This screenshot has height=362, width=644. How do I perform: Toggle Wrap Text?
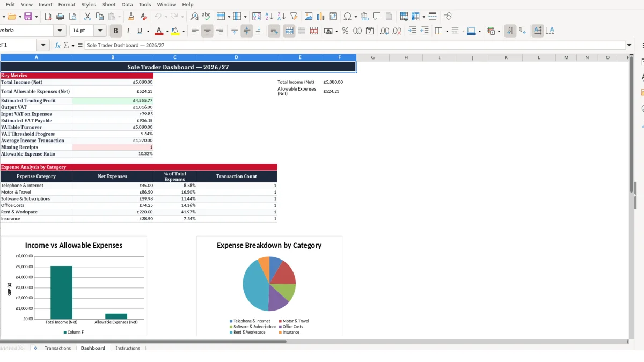pyautogui.click(x=274, y=31)
